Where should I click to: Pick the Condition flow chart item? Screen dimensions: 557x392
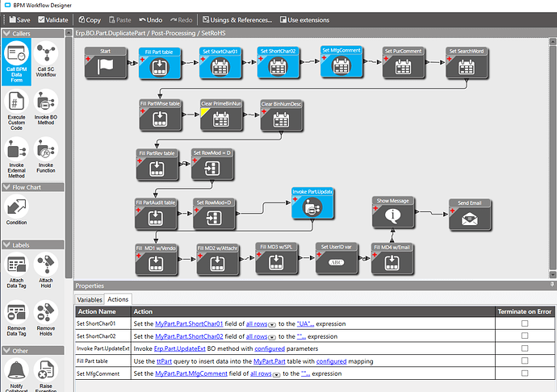[16, 210]
